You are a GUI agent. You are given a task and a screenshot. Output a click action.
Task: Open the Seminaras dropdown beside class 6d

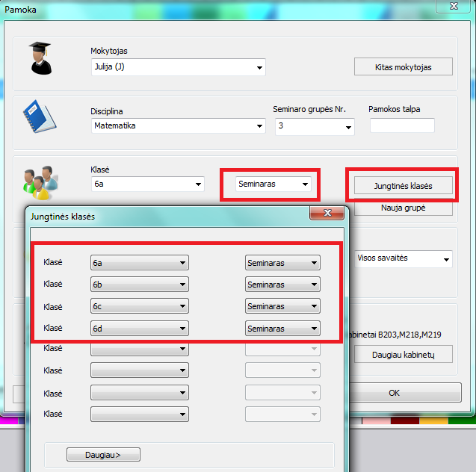pyautogui.click(x=282, y=328)
